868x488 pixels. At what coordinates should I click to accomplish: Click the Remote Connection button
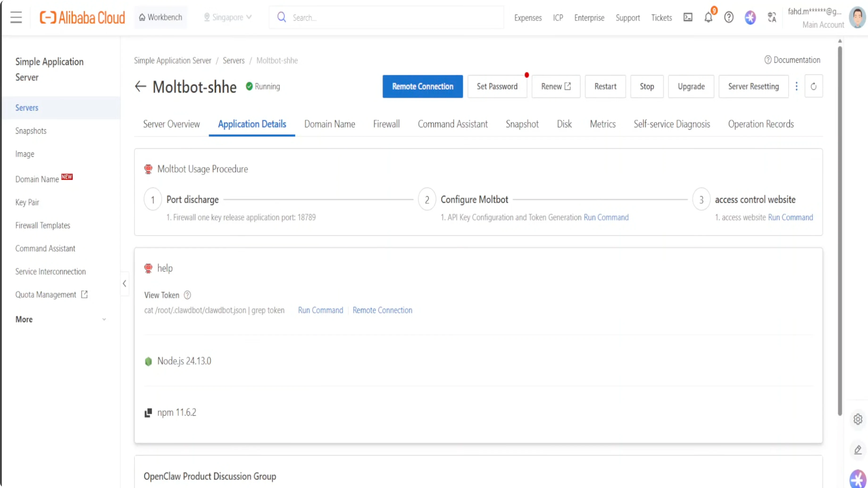422,87
